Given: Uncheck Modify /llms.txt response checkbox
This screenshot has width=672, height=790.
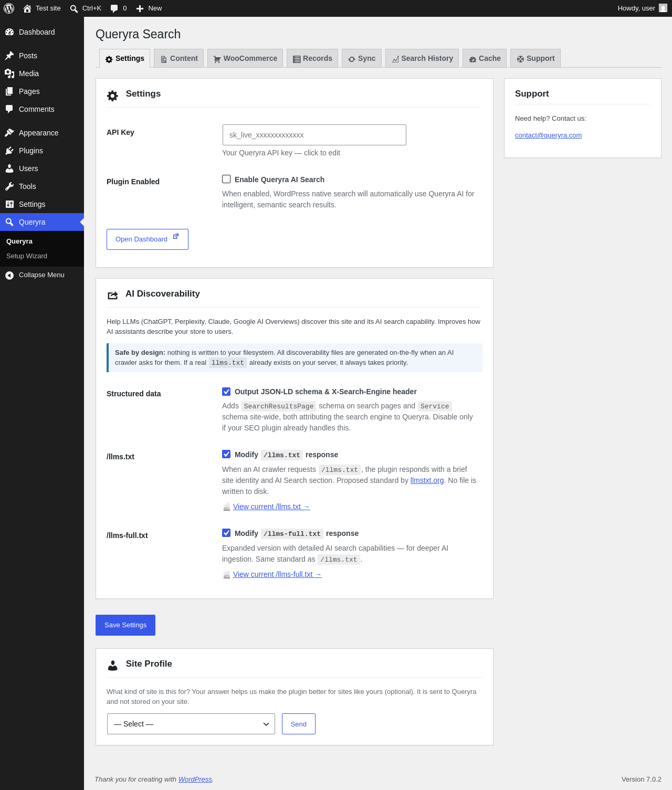Looking at the screenshot, I should pyautogui.click(x=226, y=454).
